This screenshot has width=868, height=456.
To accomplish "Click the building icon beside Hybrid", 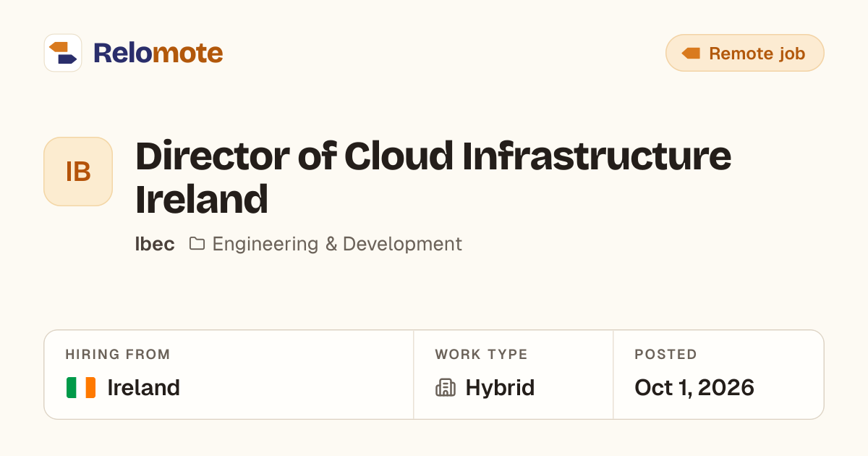I will pyautogui.click(x=446, y=388).
